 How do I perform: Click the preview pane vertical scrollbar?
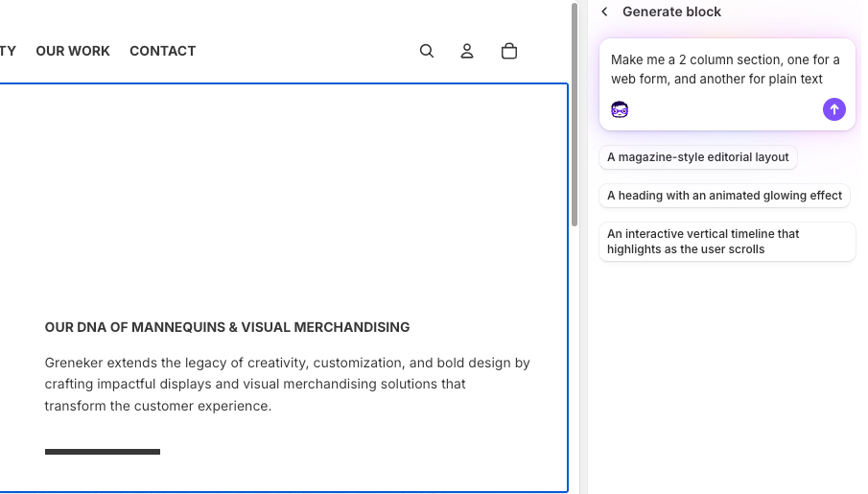575,115
